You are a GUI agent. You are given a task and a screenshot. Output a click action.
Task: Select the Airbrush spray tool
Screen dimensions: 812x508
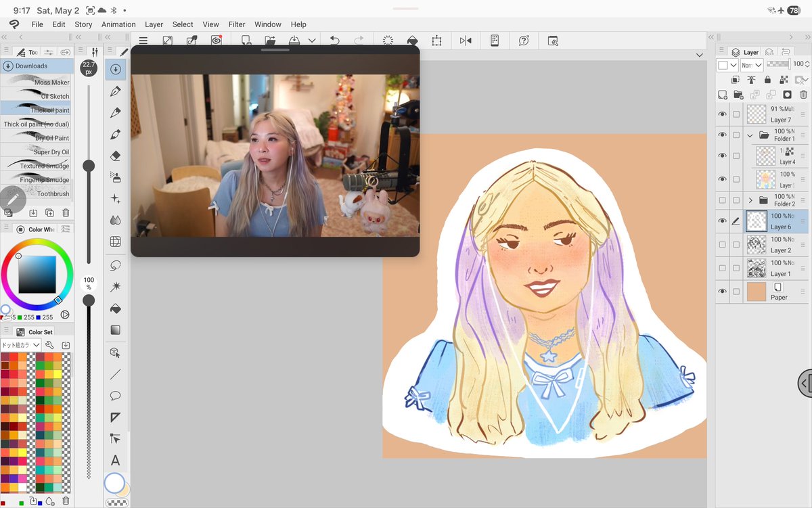click(x=115, y=177)
